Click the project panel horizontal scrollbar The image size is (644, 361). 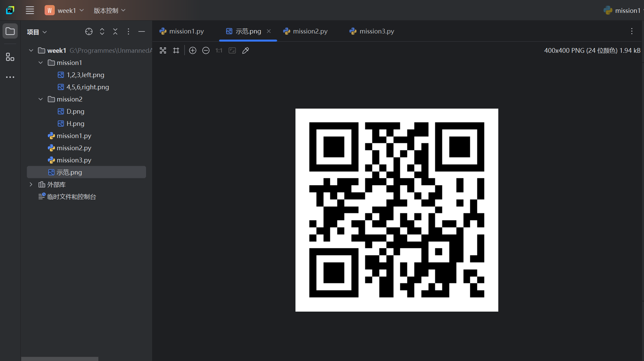click(60, 359)
